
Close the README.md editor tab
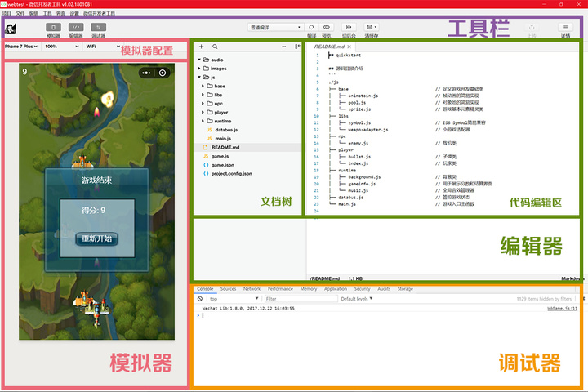pyautogui.click(x=350, y=47)
